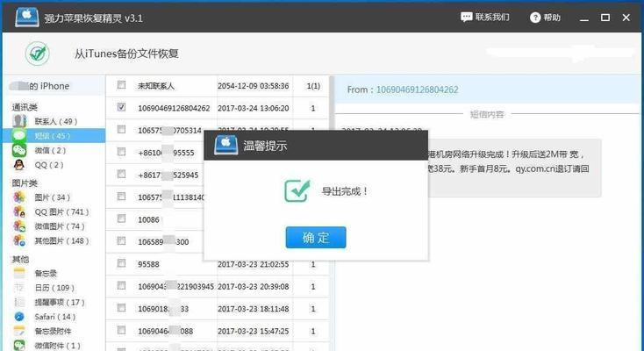The image size is (644, 351).
Task: Check the 1069046...088 row checkbox
Action: [121, 330]
